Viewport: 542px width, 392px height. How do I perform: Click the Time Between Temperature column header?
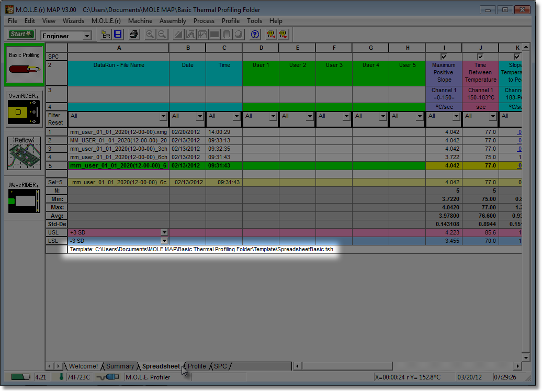[480, 73]
